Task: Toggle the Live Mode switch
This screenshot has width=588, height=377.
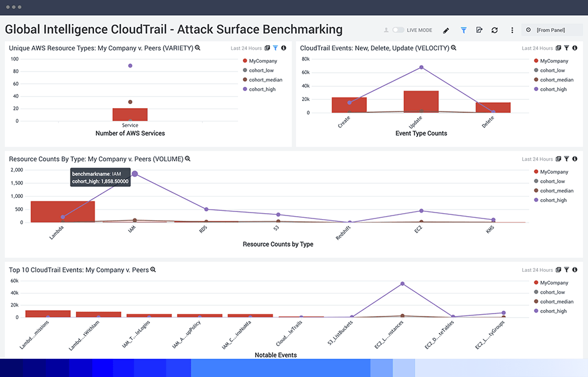Action: 398,30
